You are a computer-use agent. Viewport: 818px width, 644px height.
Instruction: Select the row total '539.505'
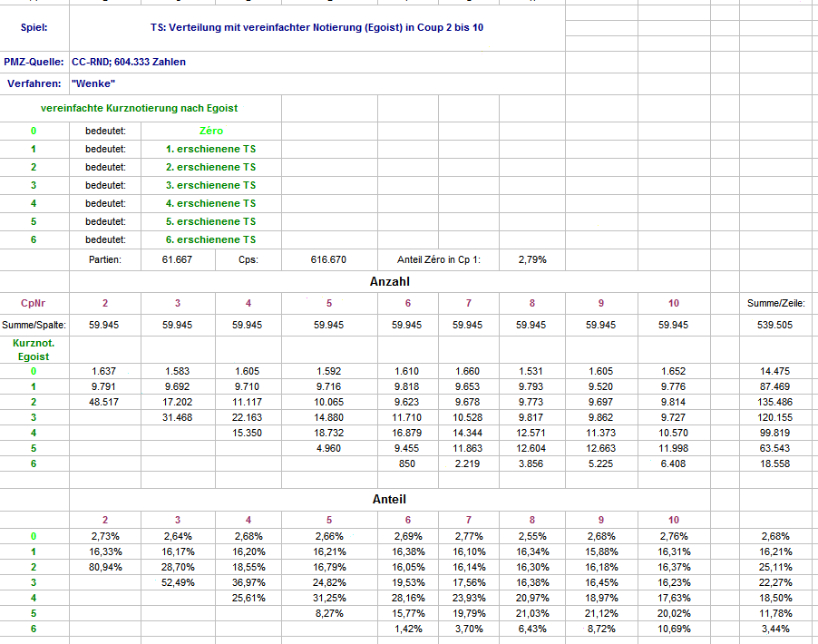coord(774,325)
